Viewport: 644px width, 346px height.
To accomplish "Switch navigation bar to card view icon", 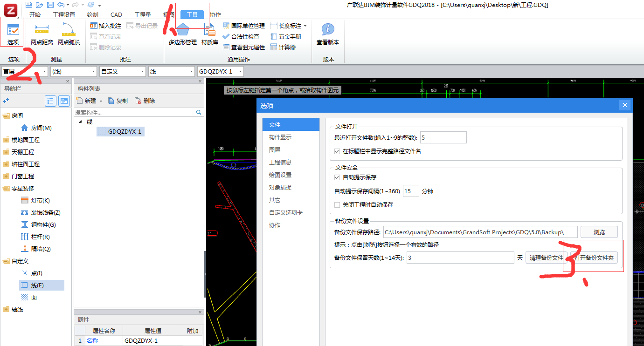I will pos(64,101).
